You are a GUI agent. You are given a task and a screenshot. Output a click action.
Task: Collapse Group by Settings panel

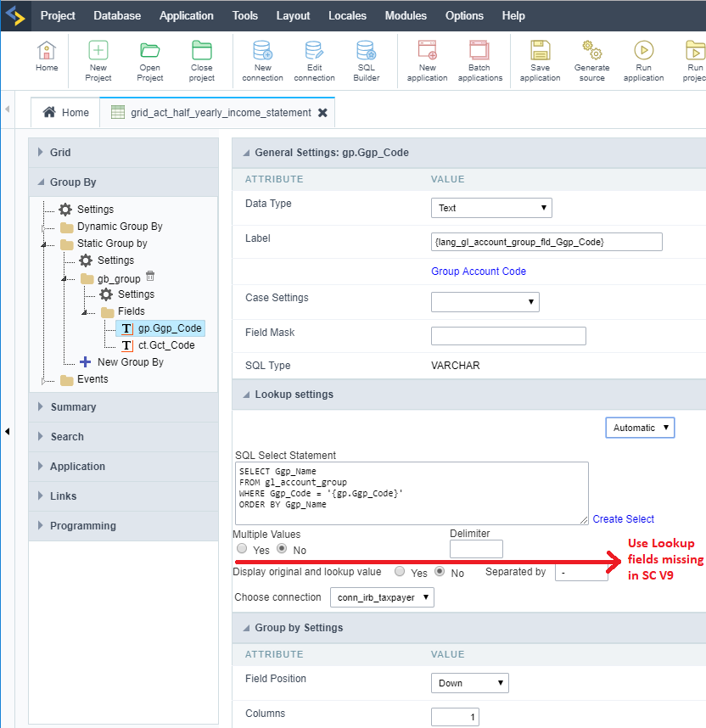[x=468, y=628]
